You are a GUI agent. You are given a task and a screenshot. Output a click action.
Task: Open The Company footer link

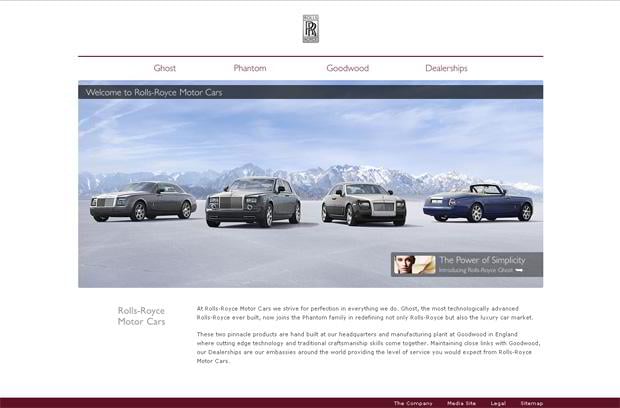click(x=413, y=403)
